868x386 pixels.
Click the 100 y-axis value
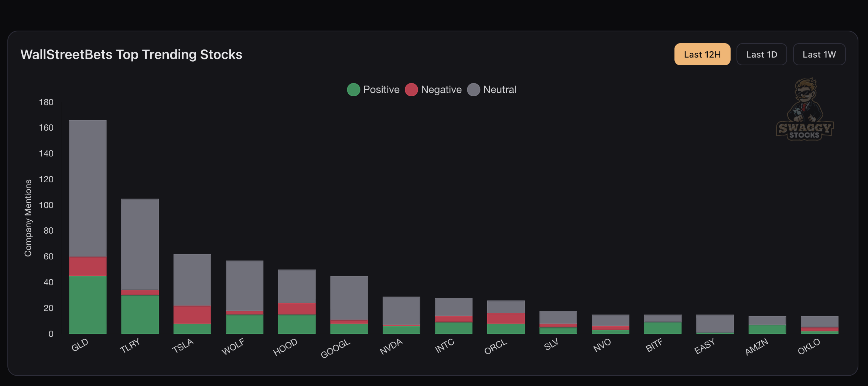tap(46, 205)
